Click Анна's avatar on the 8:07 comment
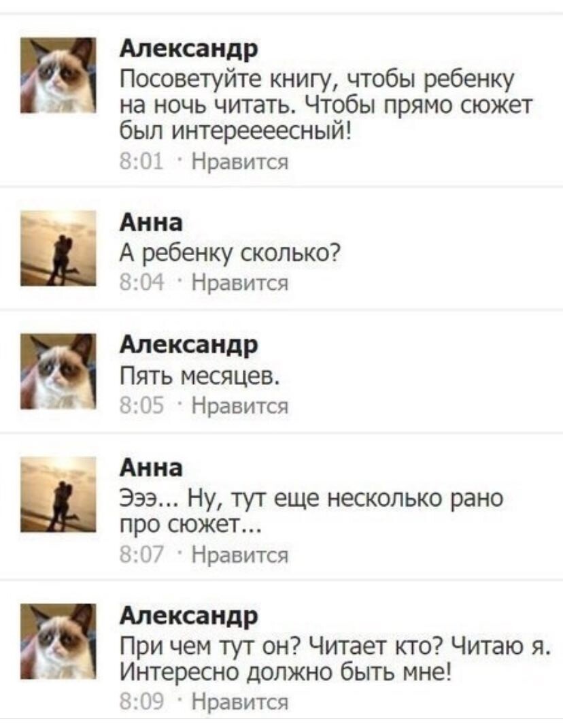 pos(58,494)
